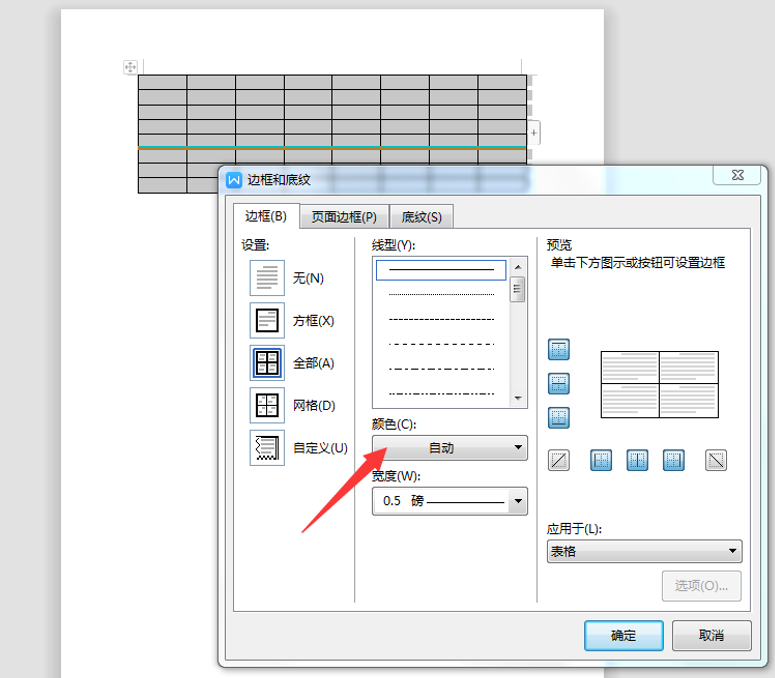Screen dimensions: 775x678
Task: Toggle left border button in preview
Action: [x=601, y=460]
